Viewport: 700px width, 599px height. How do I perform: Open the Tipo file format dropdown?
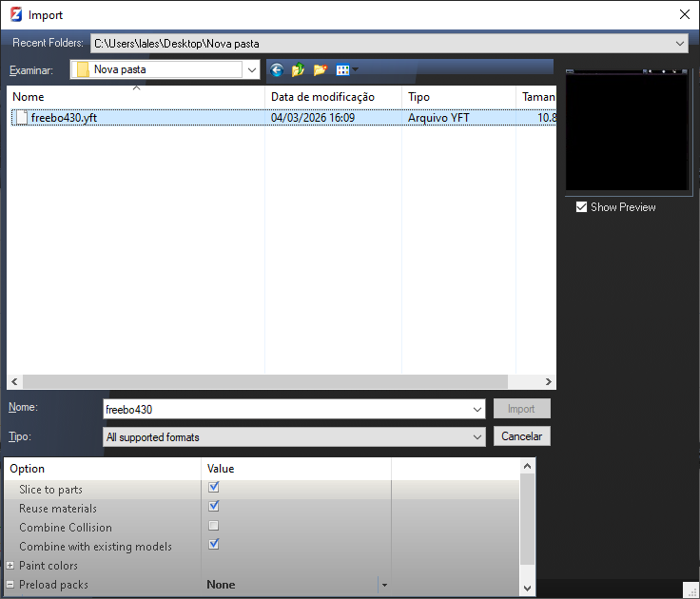click(x=477, y=437)
